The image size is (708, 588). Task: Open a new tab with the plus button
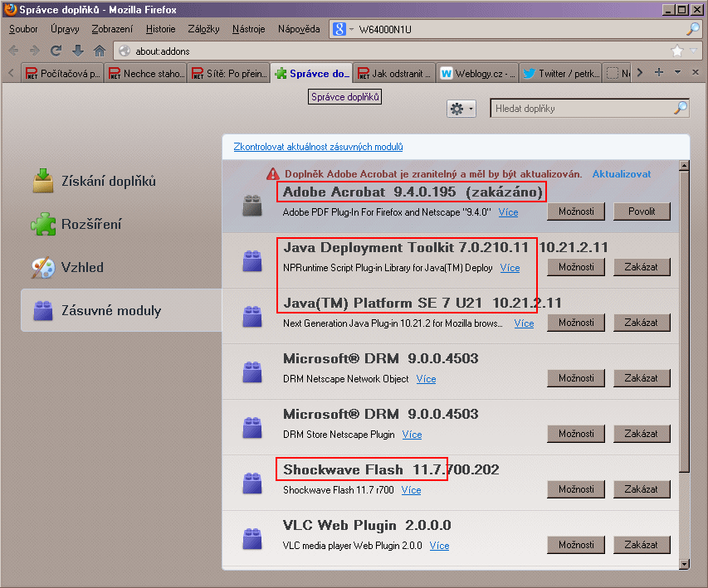coord(659,73)
